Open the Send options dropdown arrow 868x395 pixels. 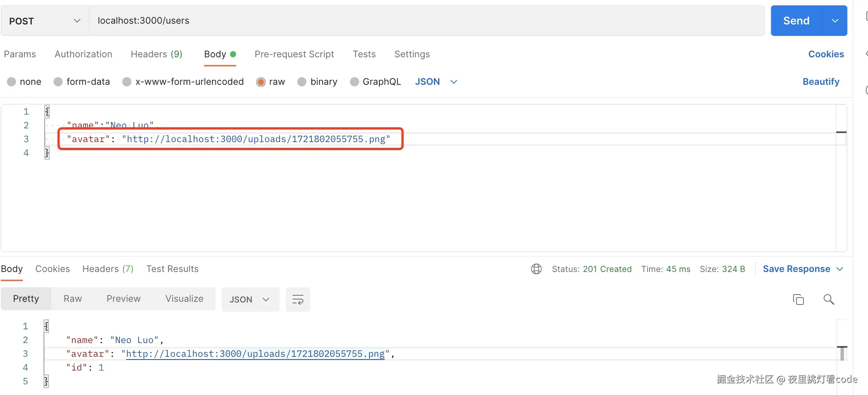[835, 21]
